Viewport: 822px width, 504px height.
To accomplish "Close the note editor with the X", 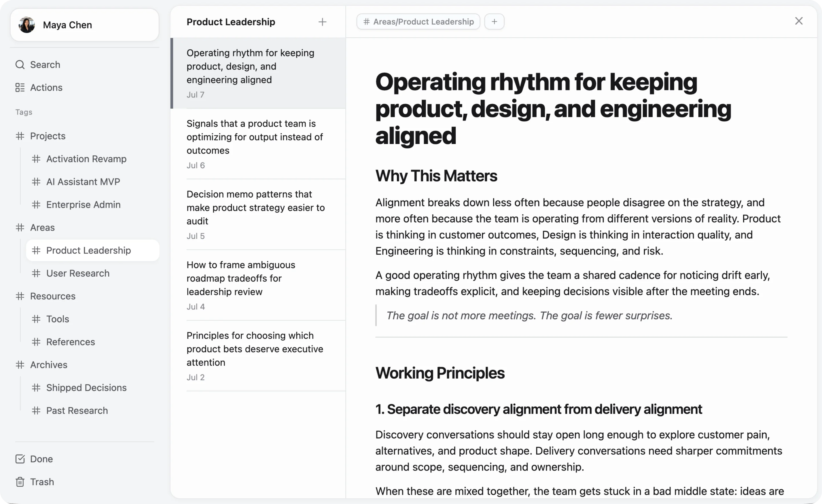I will (x=799, y=21).
